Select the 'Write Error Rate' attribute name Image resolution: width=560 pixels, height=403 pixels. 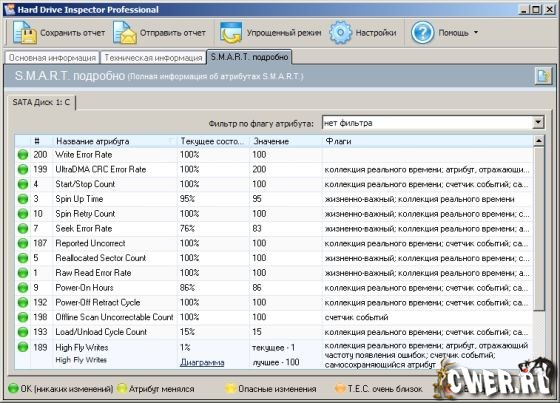[x=84, y=155]
